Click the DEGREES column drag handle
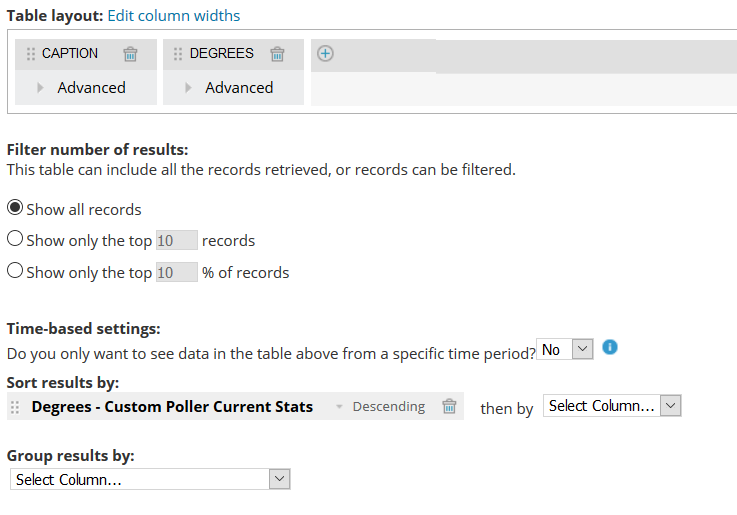The height and width of the screenshot is (515, 737). [178, 54]
